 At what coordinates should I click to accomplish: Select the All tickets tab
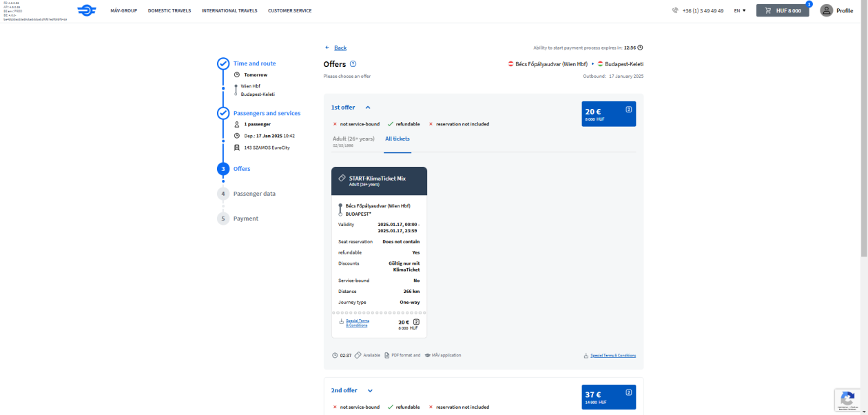[x=398, y=139]
